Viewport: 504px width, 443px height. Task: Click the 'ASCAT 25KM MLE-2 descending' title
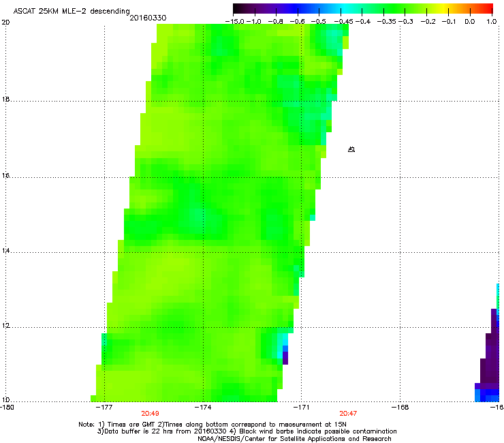click(72, 11)
